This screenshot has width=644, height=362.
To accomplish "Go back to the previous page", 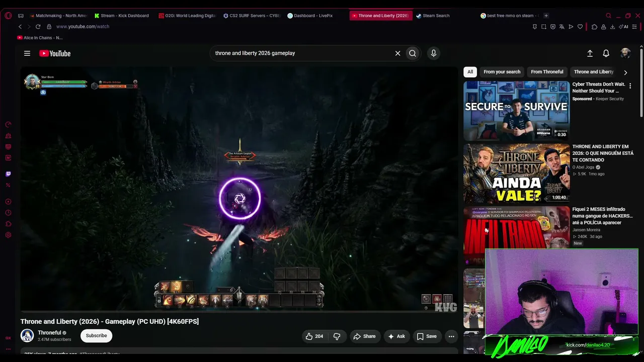I will (x=20, y=27).
